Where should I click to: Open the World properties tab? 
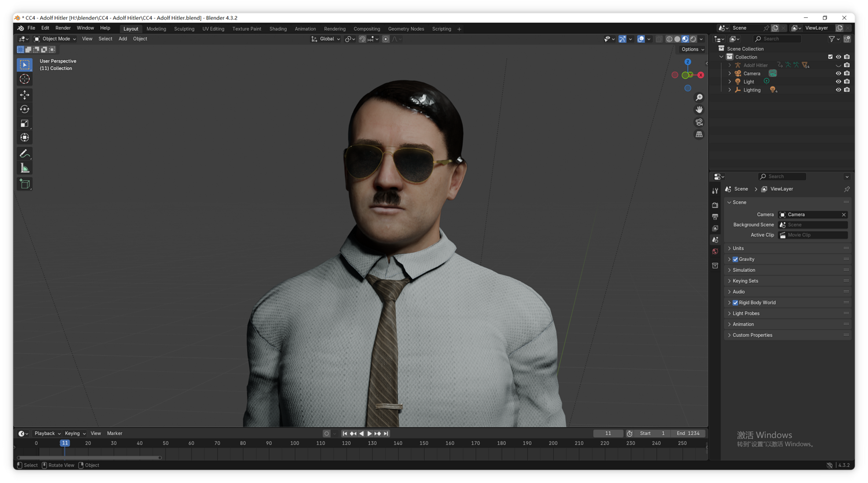click(715, 252)
